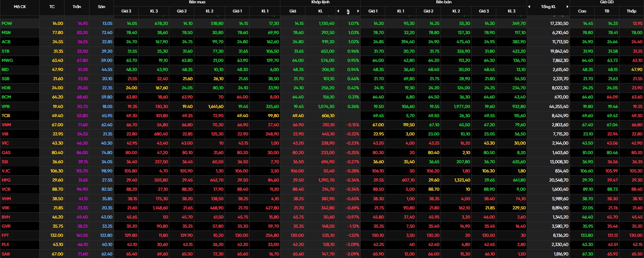The image size is (644, 258).
Task: Click the TB column header under Giá GD
Action: (607, 11)
